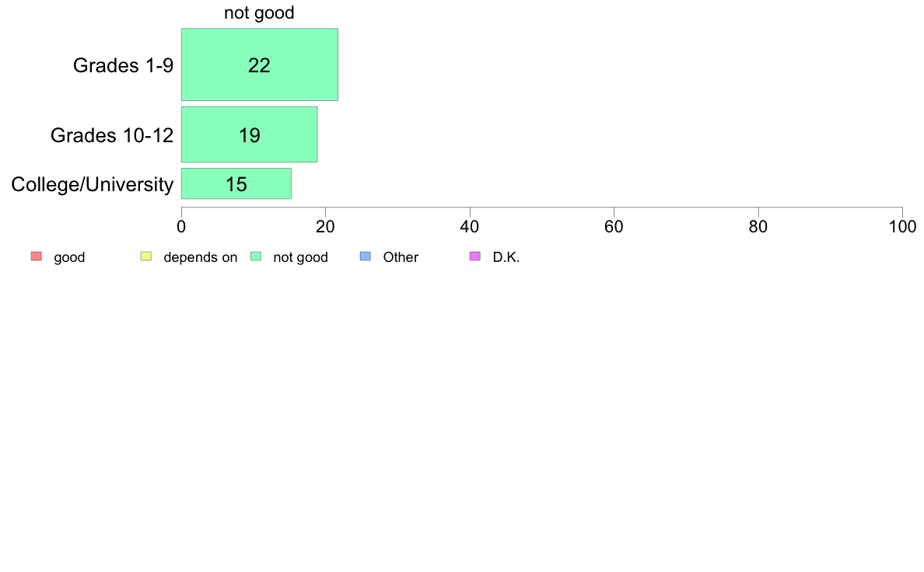Click the 'good' legend text

(69, 257)
